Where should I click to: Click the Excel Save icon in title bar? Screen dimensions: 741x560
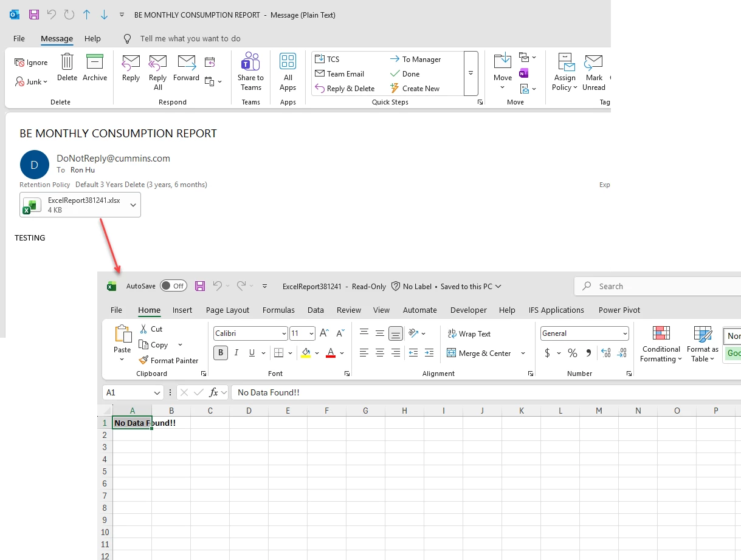coord(200,286)
